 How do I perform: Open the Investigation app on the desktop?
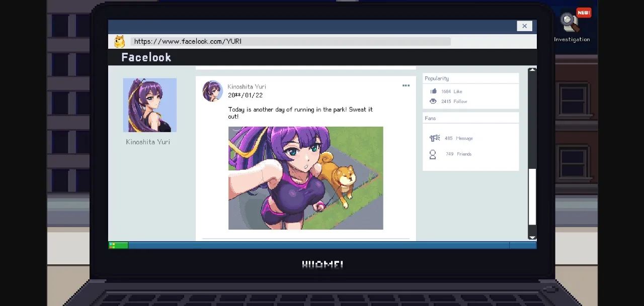[x=572, y=23]
